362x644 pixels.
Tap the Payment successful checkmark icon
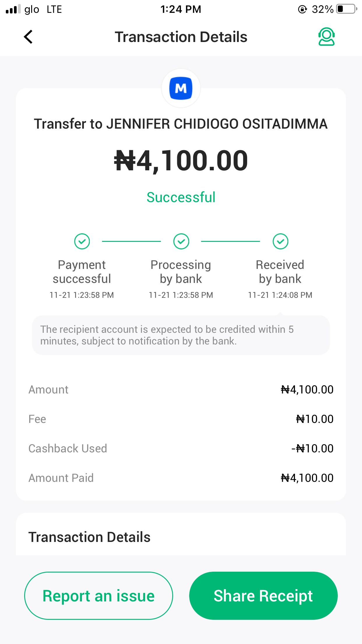pyautogui.click(x=82, y=242)
